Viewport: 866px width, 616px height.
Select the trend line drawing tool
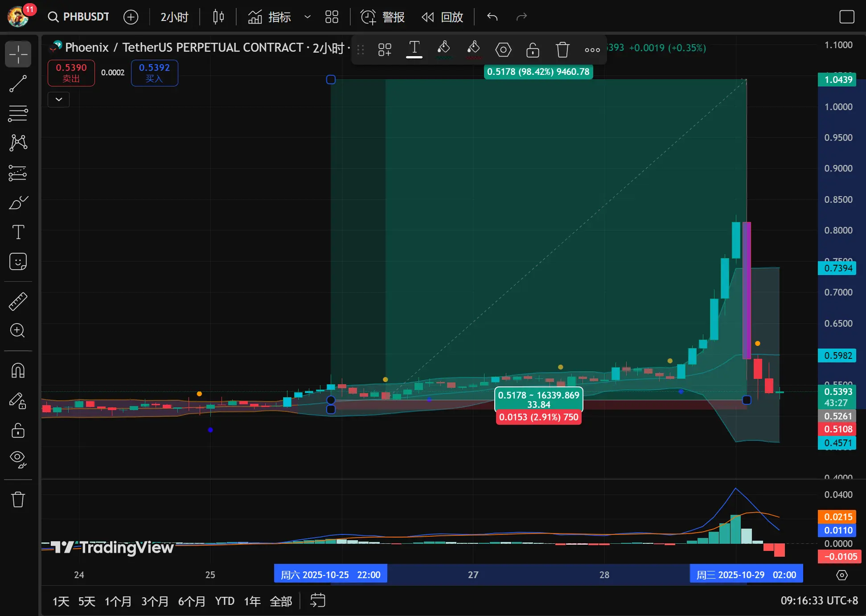tap(18, 84)
